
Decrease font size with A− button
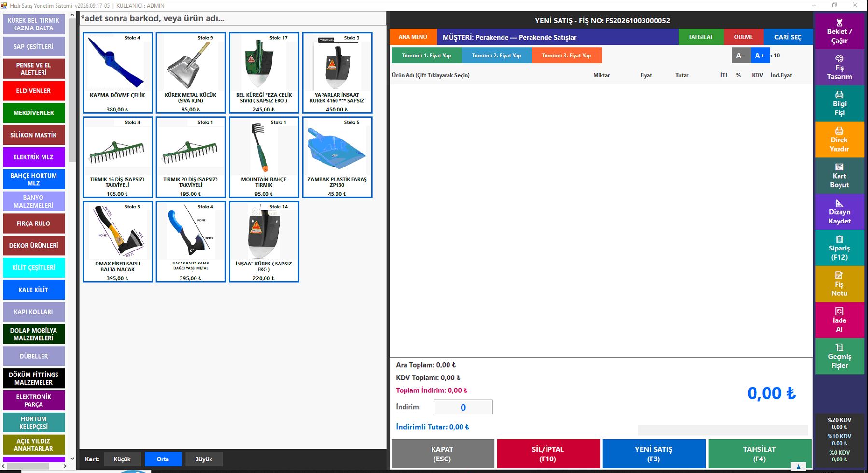[741, 56]
